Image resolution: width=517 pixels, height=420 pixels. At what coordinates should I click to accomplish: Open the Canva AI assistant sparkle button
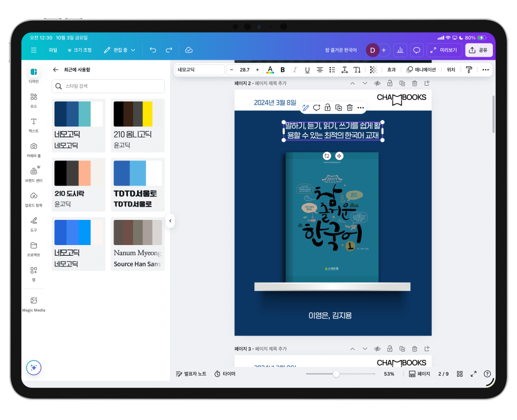(34, 368)
